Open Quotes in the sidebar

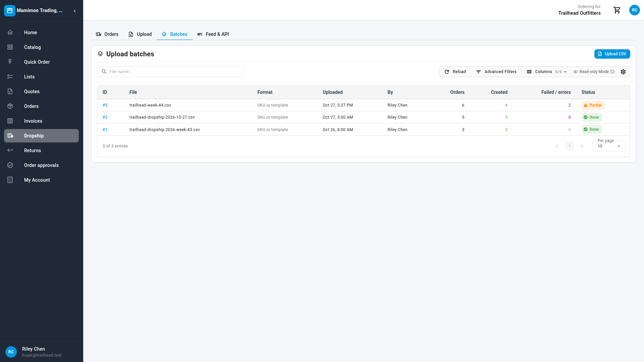(41, 92)
